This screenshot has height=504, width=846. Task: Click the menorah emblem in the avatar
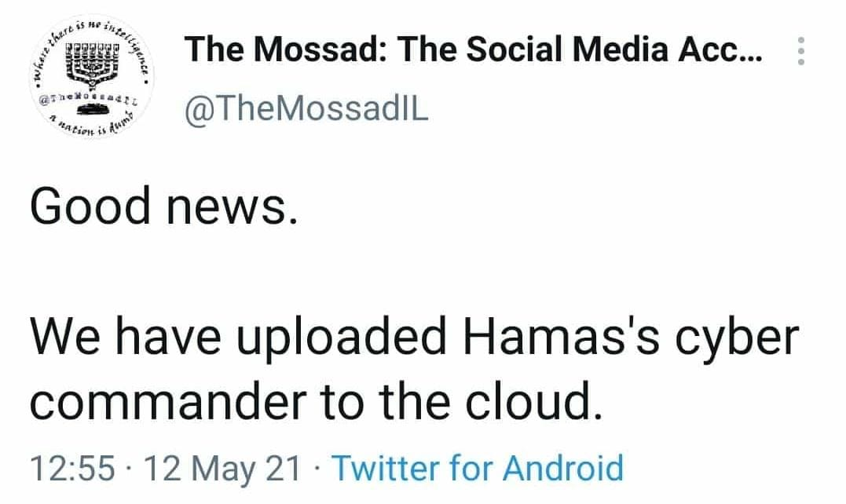[x=90, y=64]
